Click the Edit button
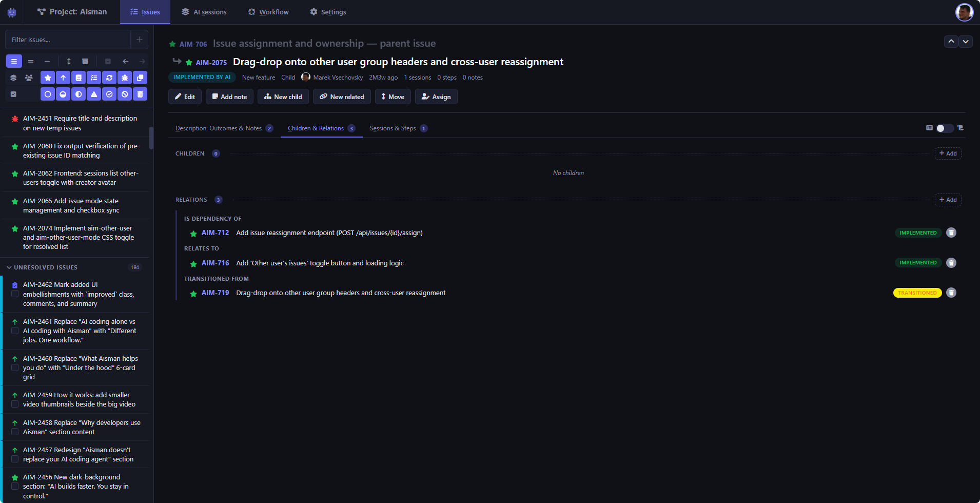Image resolution: width=980 pixels, height=503 pixels. 185,96
